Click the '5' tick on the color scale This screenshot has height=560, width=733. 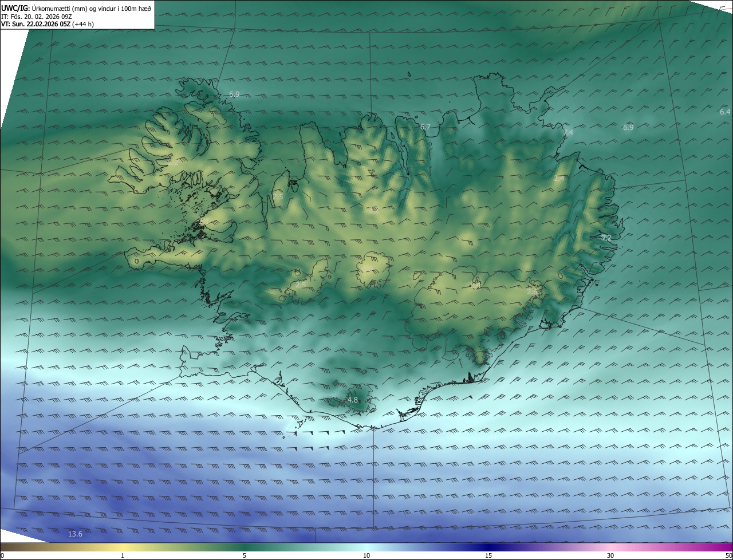point(245,555)
